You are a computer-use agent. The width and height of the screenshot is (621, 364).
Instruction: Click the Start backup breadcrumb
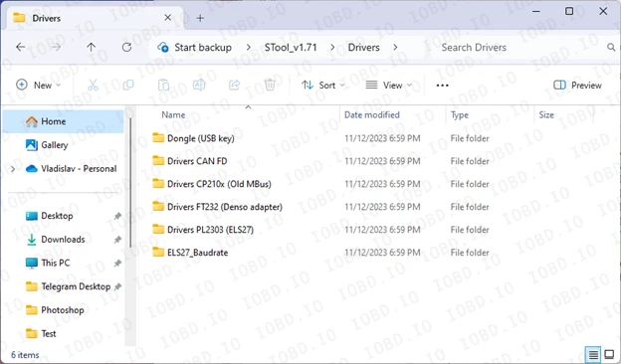pos(203,48)
